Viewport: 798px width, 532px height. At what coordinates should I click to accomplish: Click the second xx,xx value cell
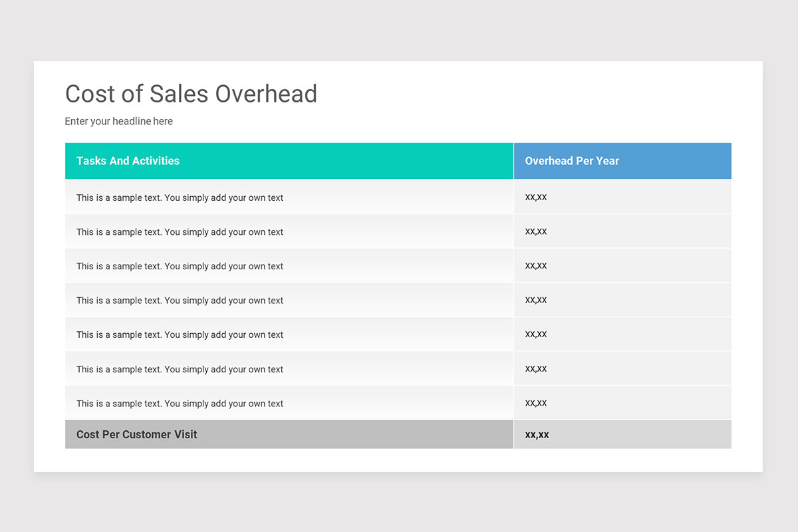pyautogui.click(x=535, y=231)
